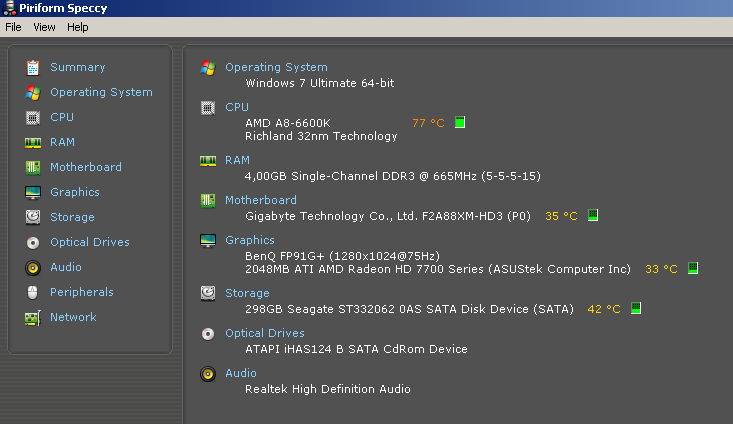
Task: Click the green indicator next to storage 42 °C
Action: pos(636,308)
